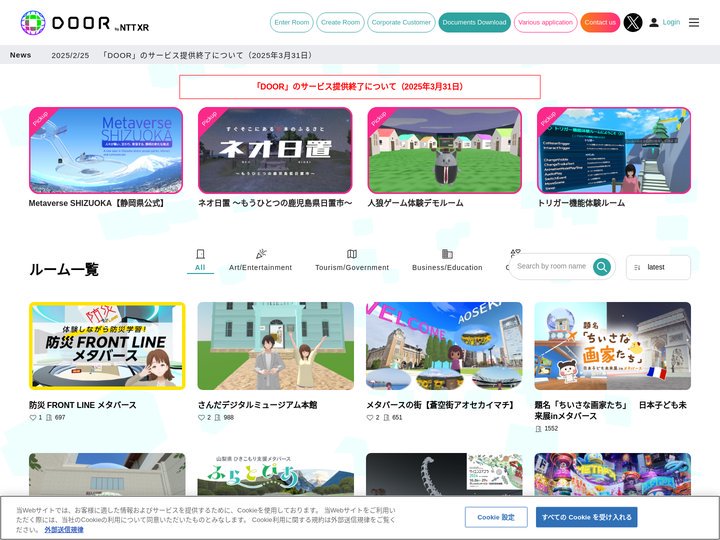Like さんだデジタルミュージアム本館 heart icon
Screen dimensions: 720x540
pos(201,417)
